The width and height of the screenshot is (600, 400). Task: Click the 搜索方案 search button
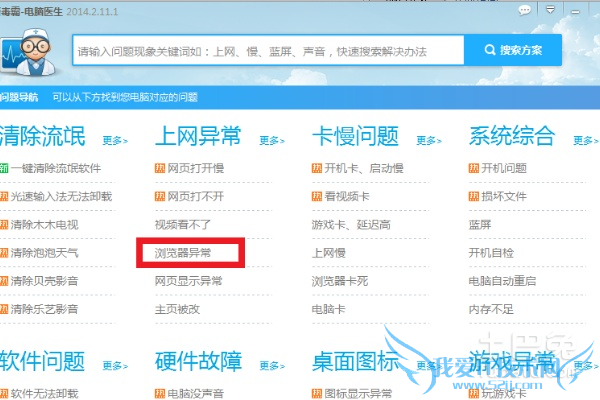pyautogui.click(x=513, y=50)
